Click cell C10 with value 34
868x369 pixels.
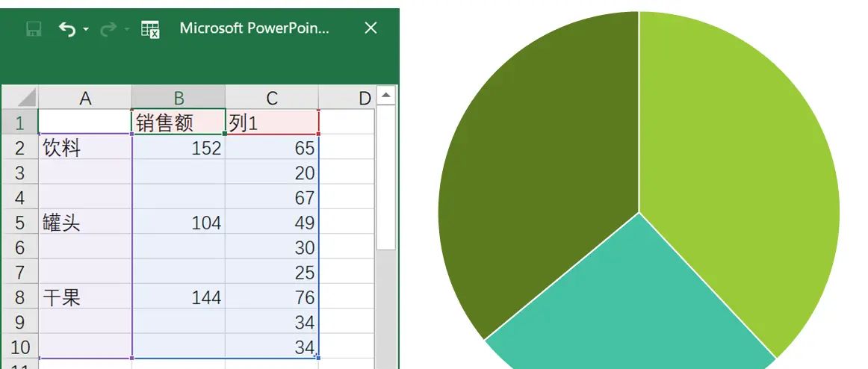pos(272,347)
